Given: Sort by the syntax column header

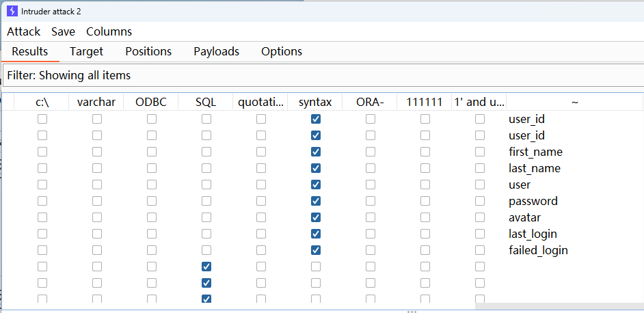Looking at the screenshot, I should click(x=315, y=102).
